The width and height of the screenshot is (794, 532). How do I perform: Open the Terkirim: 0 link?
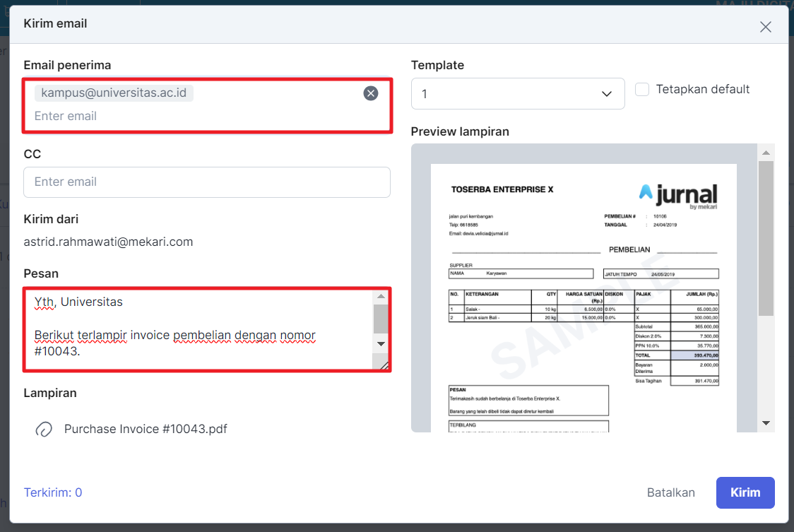pyautogui.click(x=53, y=492)
